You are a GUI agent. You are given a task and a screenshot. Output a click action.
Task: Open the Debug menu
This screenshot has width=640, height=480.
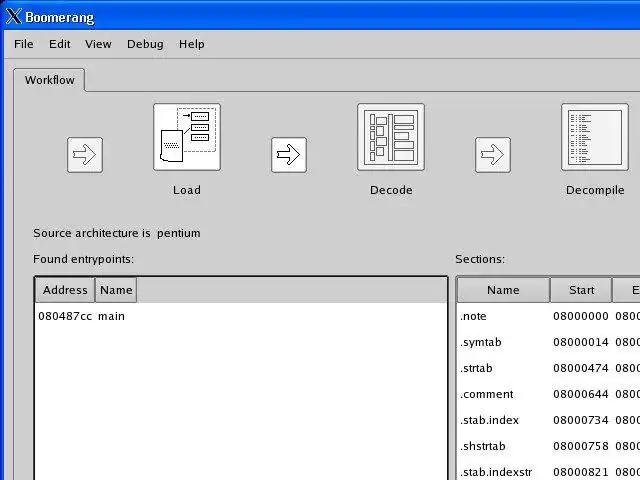pyautogui.click(x=145, y=44)
